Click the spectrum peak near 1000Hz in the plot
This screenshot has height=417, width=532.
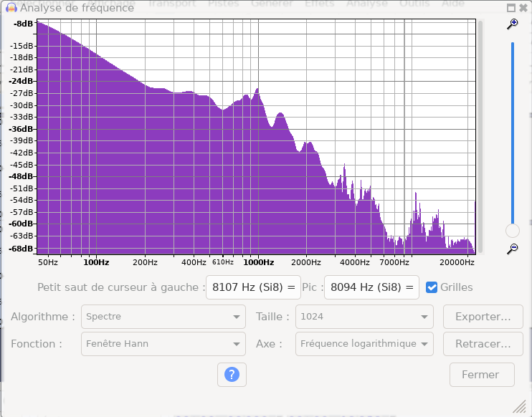coord(257,90)
